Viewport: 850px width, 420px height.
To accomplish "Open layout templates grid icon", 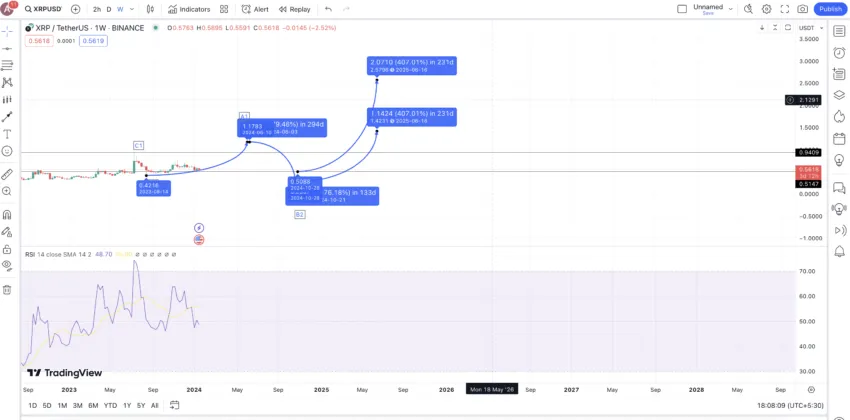I will tap(224, 9).
